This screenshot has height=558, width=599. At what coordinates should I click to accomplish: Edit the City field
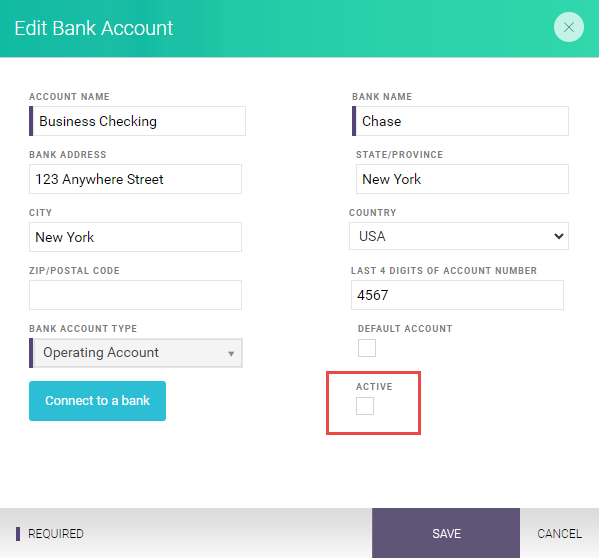135,237
